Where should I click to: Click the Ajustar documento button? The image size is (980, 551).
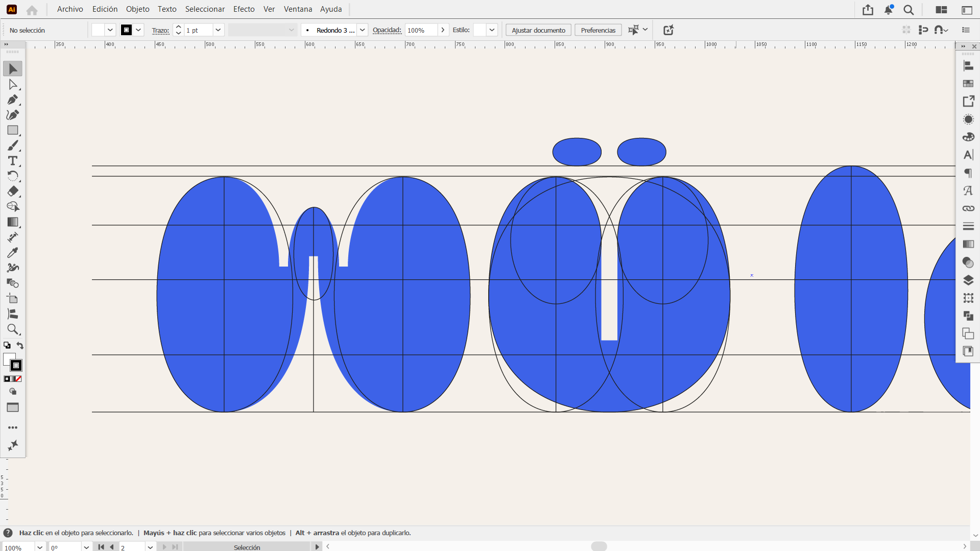[x=538, y=30]
